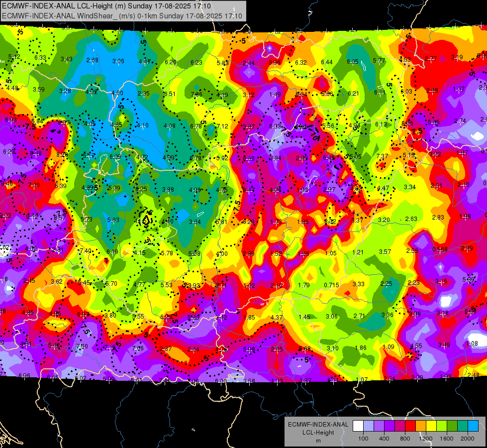
Task: Click the white swatch in the LCL-Height legend
Action: click(x=358, y=426)
